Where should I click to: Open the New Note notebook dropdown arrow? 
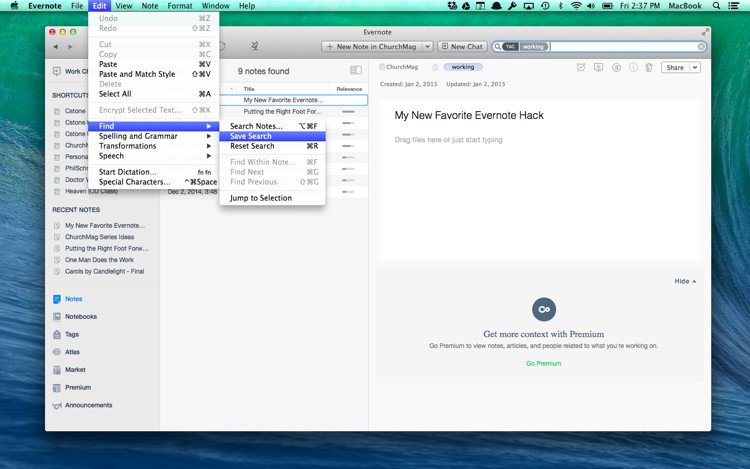[428, 46]
